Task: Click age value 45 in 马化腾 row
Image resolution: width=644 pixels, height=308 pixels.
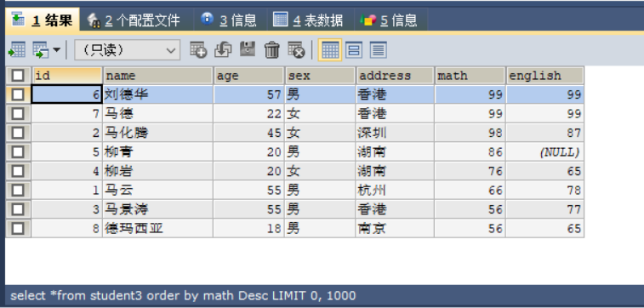Action: pos(249,133)
